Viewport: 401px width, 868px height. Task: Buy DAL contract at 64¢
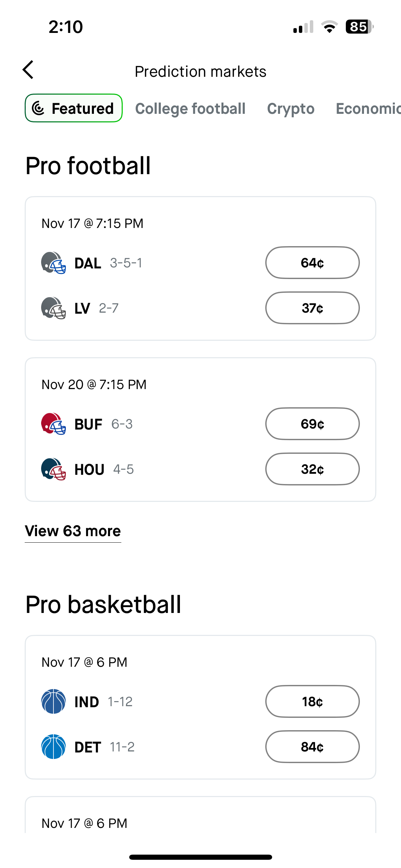pos(312,263)
